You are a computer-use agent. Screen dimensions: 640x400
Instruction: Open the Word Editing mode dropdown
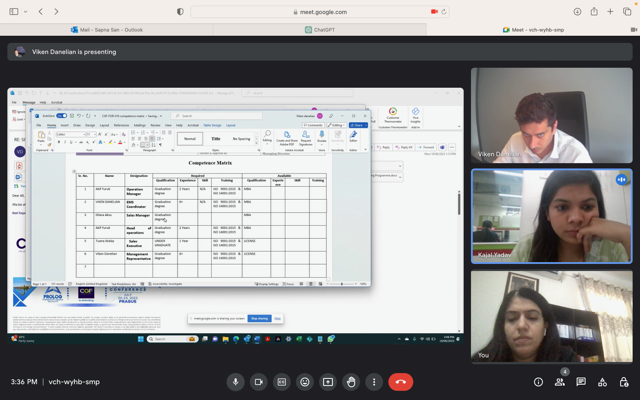pyautogui.click(x=336, y=125)
